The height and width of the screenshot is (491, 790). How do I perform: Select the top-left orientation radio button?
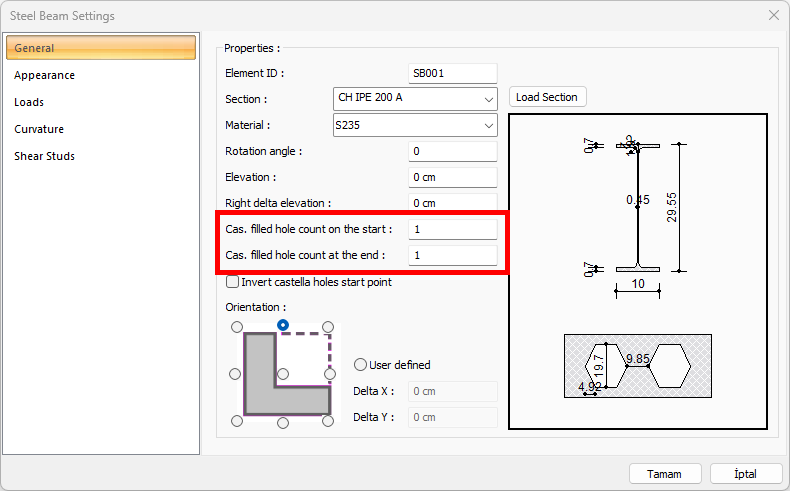[236, 327]
